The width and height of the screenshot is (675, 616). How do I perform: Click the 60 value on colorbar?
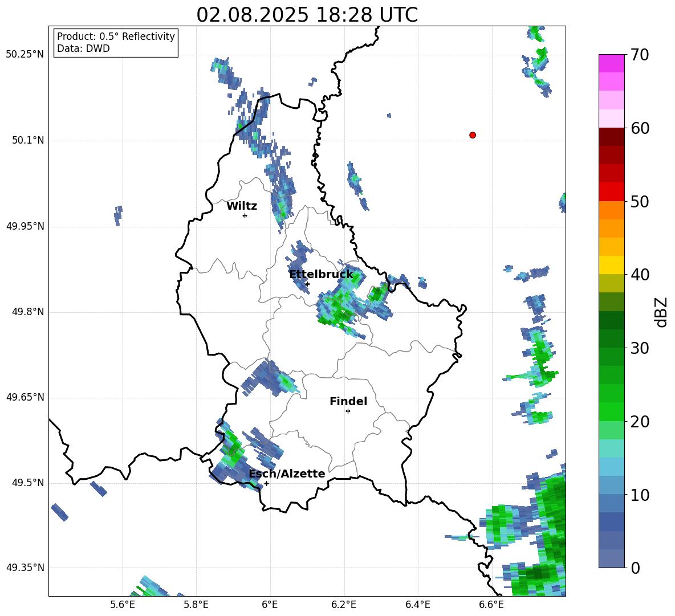639,128
